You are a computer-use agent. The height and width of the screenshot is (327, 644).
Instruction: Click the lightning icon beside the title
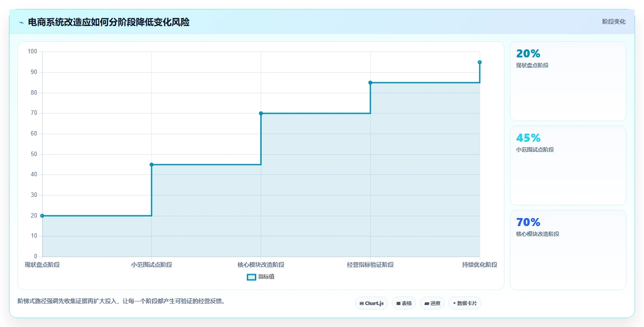(x=21, y=22)
